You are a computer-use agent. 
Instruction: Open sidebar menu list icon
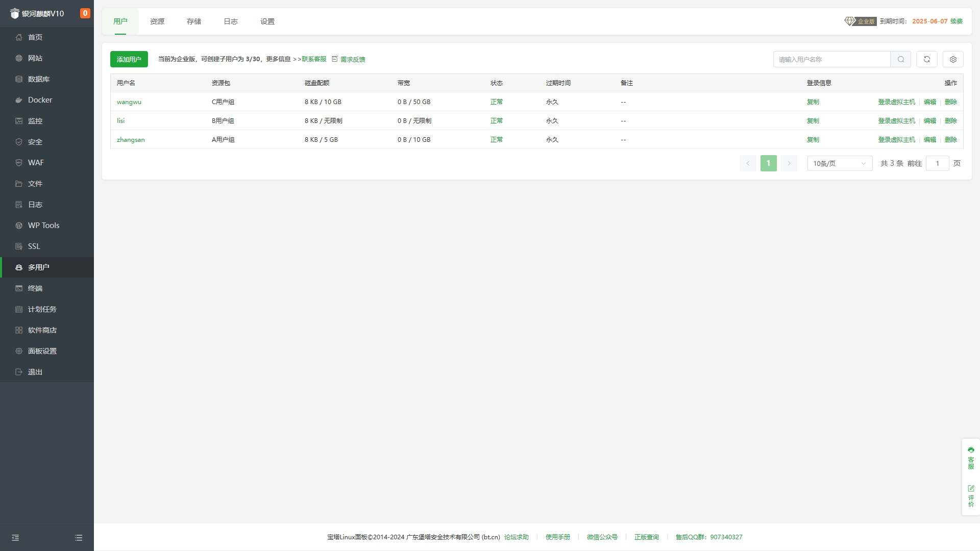coord(79,538)
